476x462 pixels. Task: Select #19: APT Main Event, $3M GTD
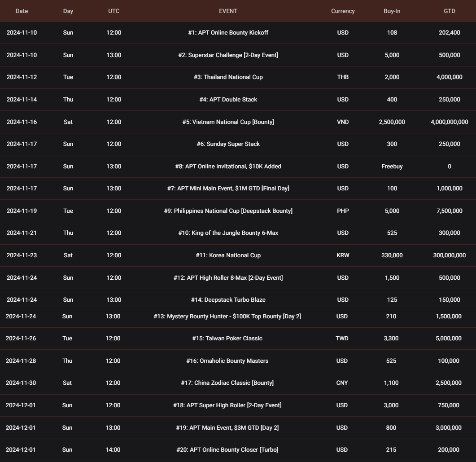point(227,428)
